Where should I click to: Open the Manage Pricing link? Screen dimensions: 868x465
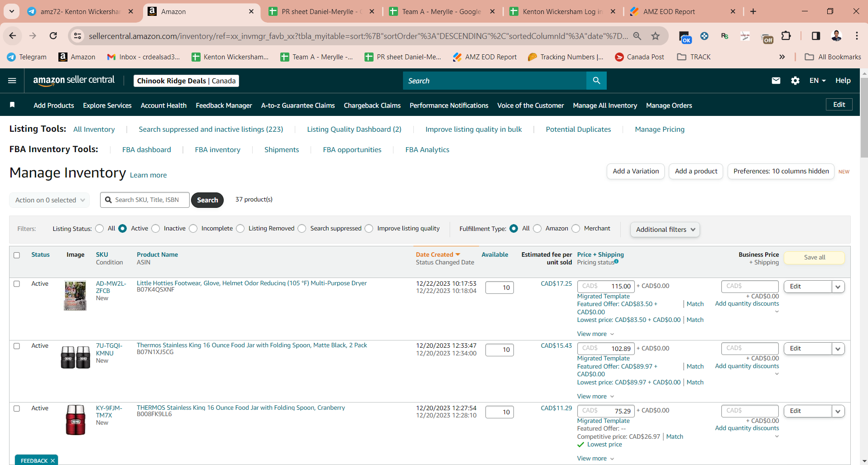(x=660, y=129)
